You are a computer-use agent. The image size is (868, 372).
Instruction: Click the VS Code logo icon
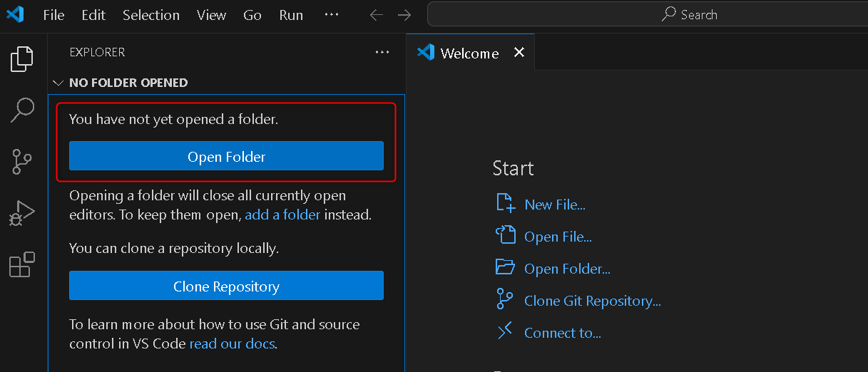[15, 14]
